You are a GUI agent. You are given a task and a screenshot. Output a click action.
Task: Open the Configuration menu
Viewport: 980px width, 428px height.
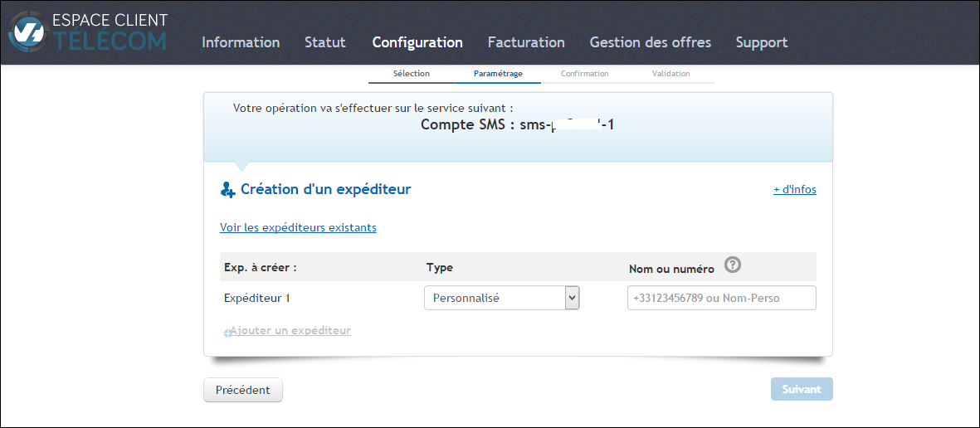(x=417, y=42)
